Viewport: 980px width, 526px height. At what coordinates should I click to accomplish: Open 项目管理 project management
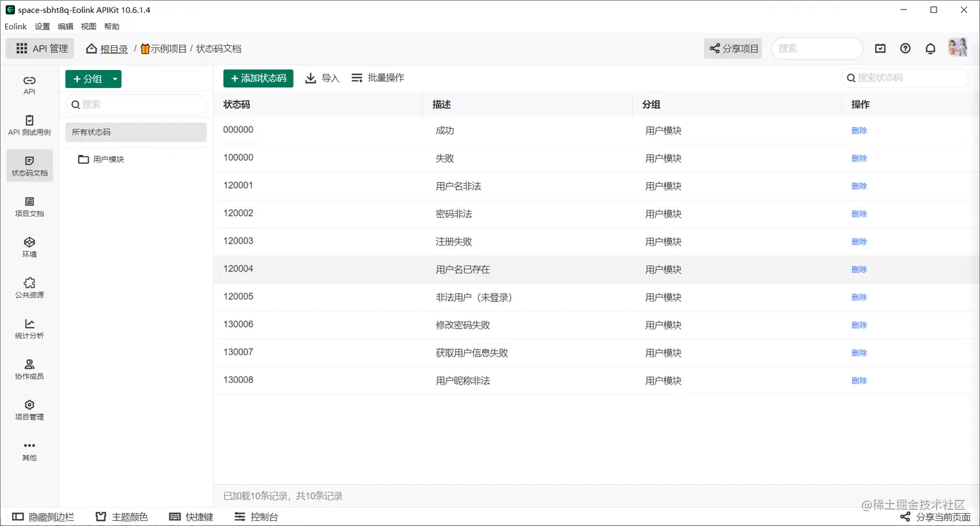29,411
